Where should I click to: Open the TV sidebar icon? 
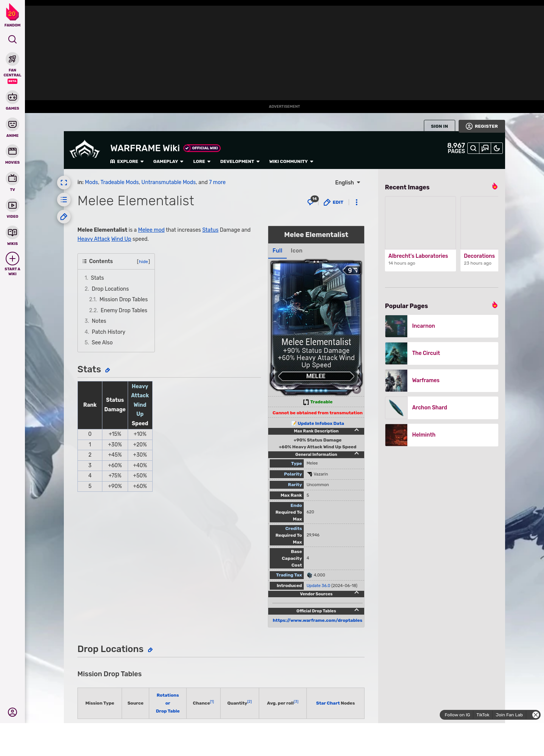(x=12, y=178)
